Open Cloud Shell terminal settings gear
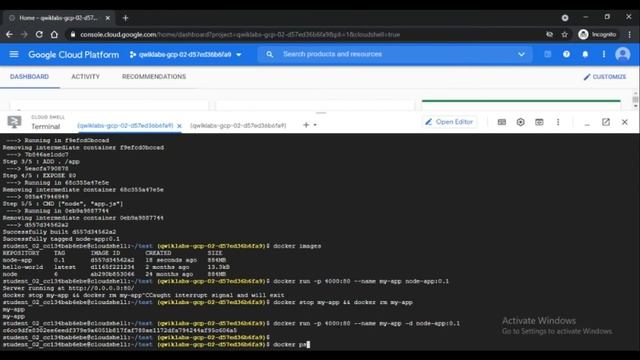The image size is (640, 360). tap(520, 122)
